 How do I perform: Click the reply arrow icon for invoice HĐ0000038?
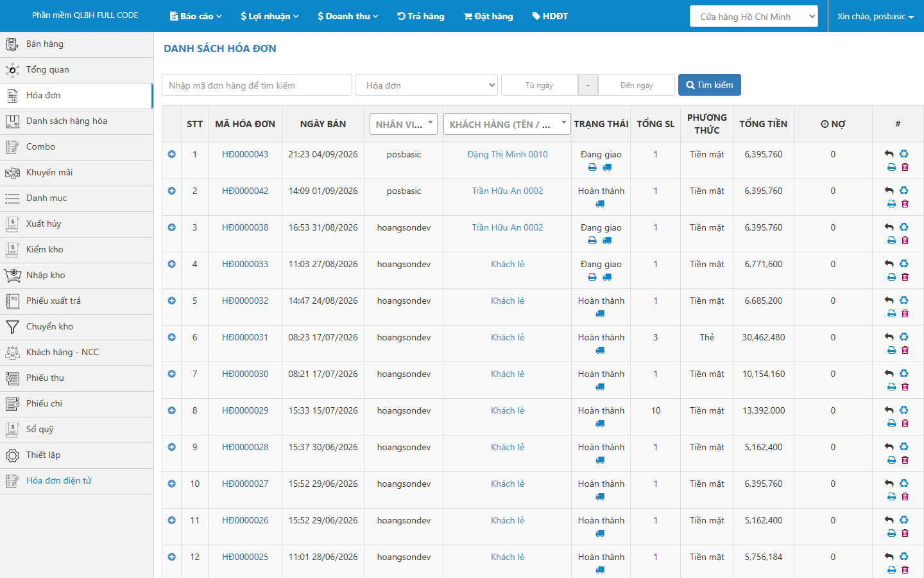click(x=889, y=227)
